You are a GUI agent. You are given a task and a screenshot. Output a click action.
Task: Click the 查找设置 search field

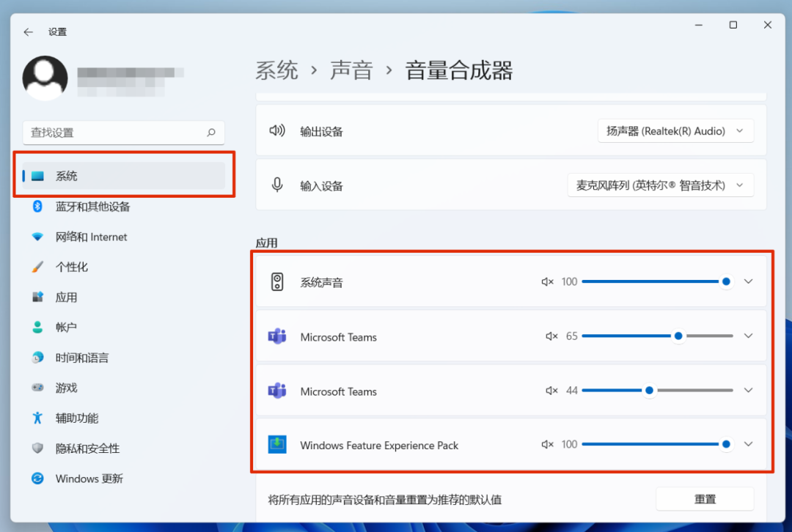pyautogui.click(x=124, y=133)
